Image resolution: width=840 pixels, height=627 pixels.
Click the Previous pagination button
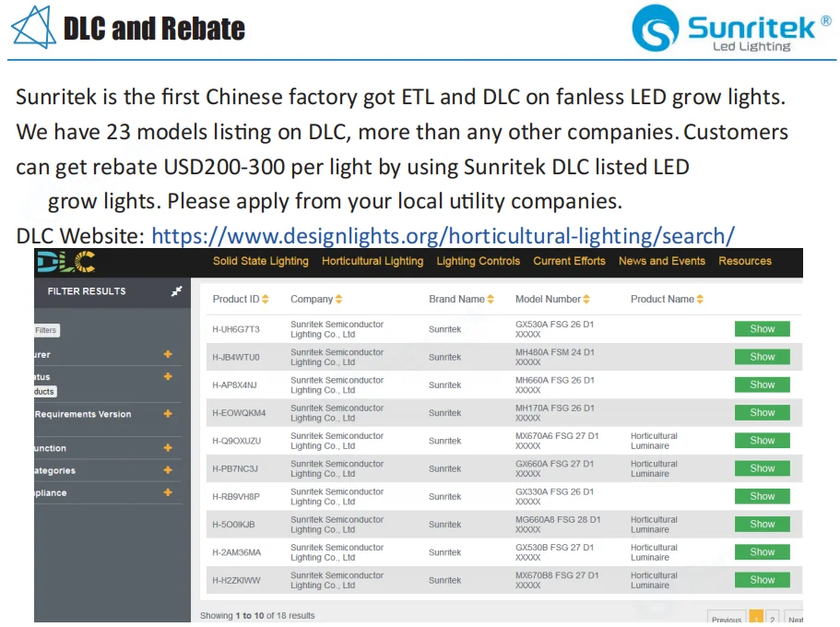727,618
